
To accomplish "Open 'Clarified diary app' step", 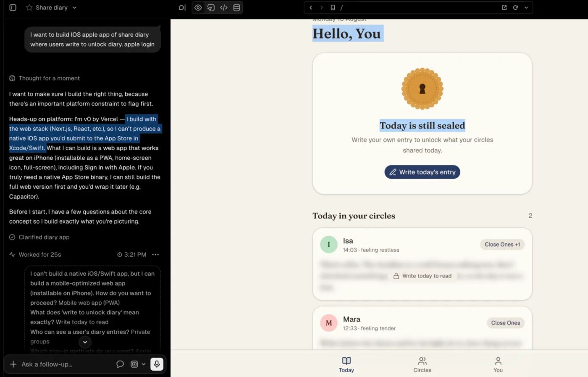I will click(x=39, y=237).
